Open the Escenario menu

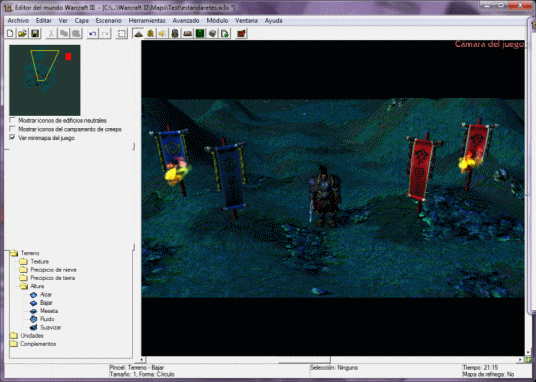tap(108, 21)
